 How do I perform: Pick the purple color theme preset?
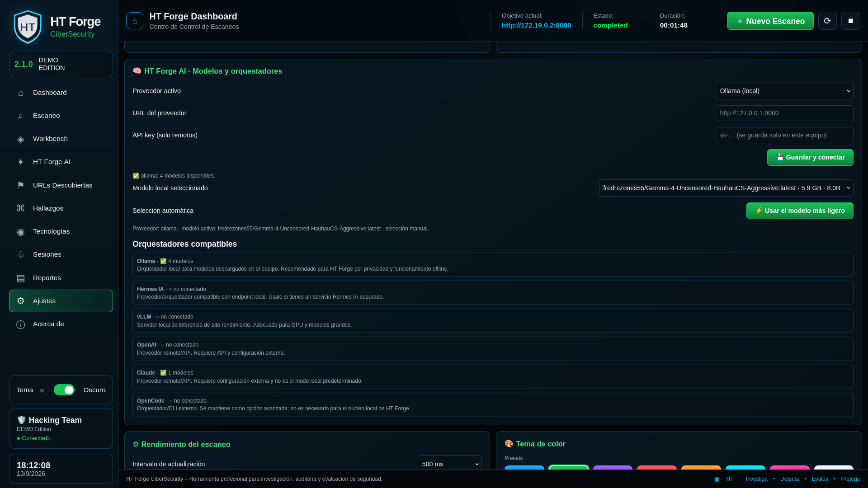pyautogui.click(x=613, y=468)
